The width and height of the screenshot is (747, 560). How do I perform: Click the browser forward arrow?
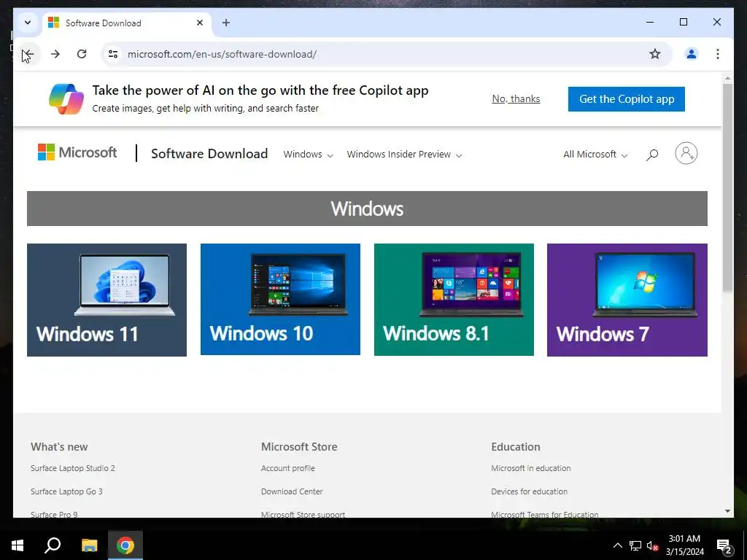55,54
